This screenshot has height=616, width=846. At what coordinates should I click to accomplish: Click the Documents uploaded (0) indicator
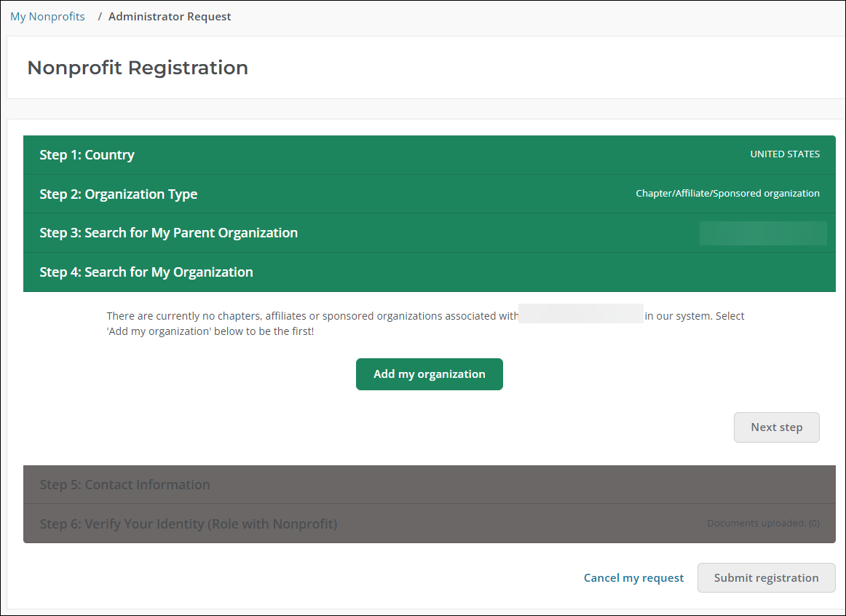click(x=763, y=524)
